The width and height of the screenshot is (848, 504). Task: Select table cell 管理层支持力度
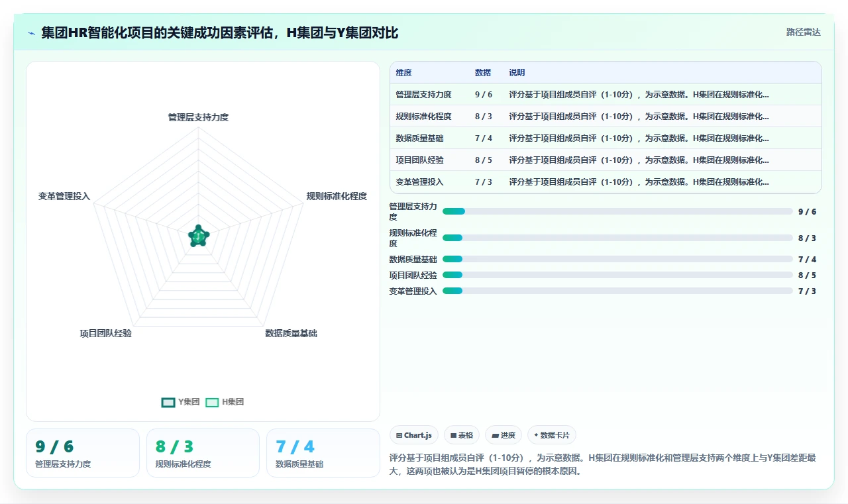point(423,95)
